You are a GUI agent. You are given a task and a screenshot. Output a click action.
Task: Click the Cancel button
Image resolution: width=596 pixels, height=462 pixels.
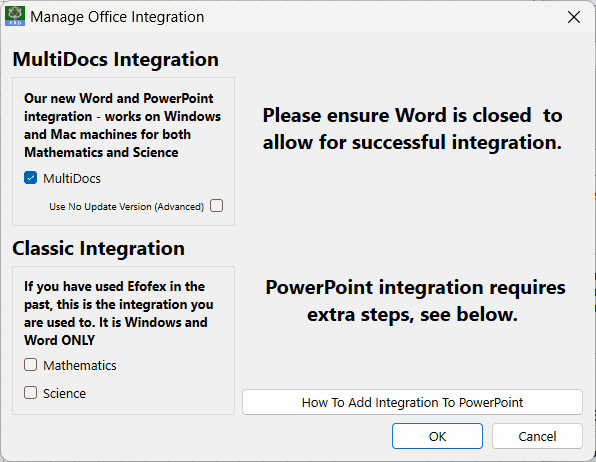coord(537,436)
